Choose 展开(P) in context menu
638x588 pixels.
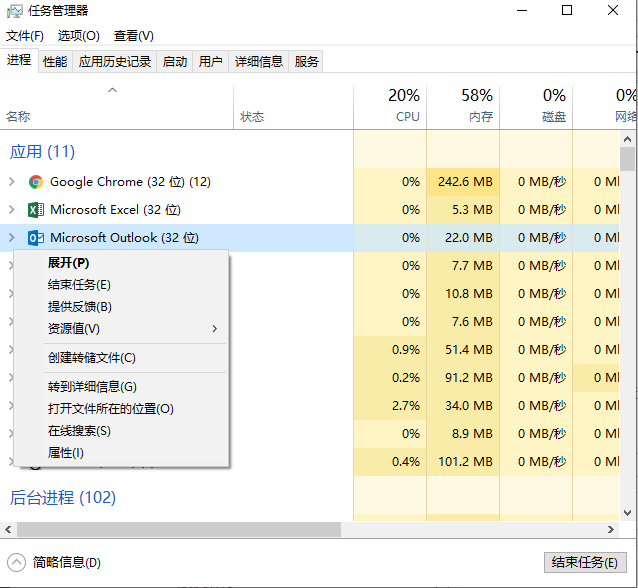coord(121,263)
